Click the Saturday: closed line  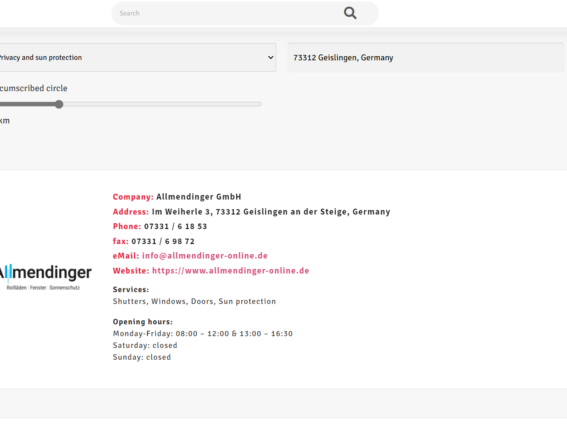pos(145,345)
